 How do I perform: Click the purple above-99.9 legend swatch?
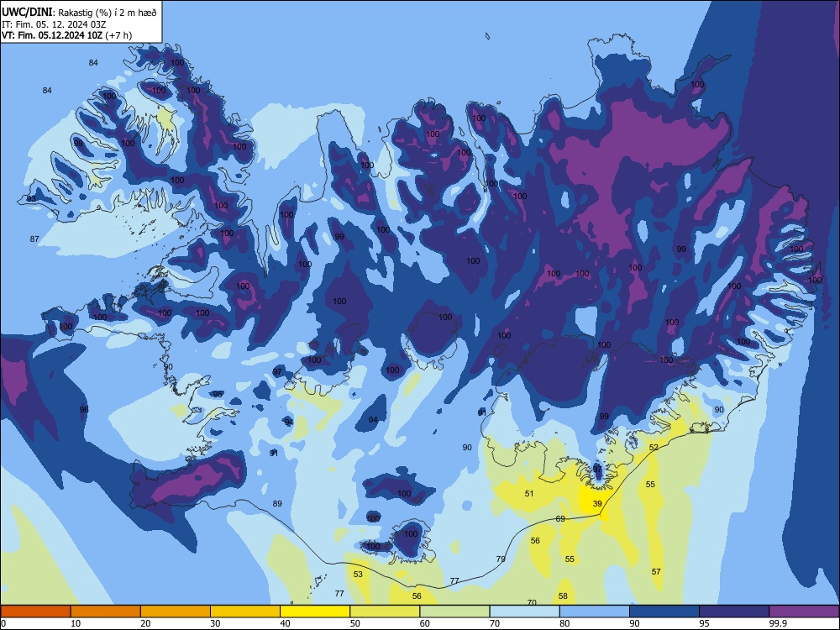click(x=804, y=612)
